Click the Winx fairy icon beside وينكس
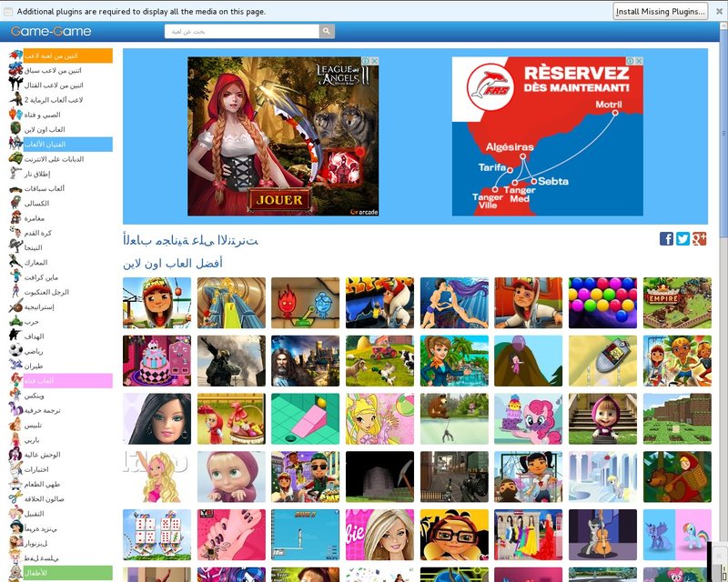The width and height of the screenshot is (728, 582). pyautogui.click(x=15, y=396)
